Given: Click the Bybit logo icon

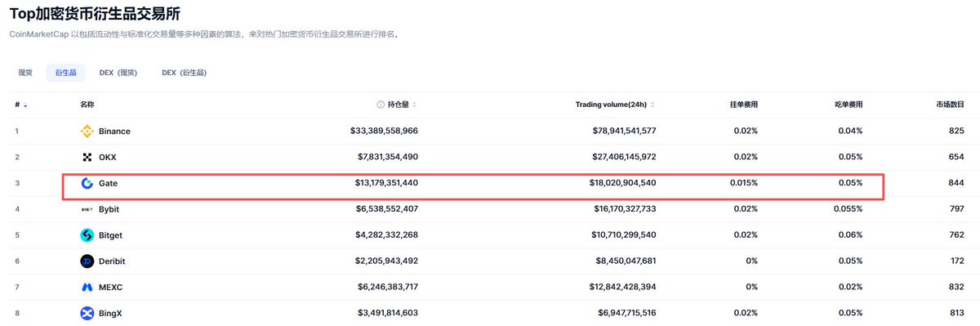Looking at the screenshot, I should click(87, 209).
